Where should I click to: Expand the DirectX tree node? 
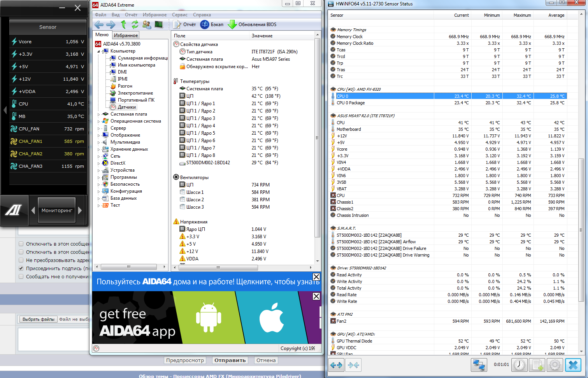(x=98, y=163)
